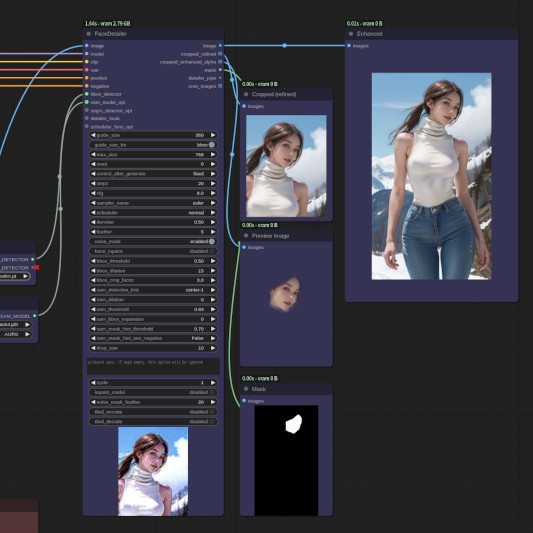Click inside the wildcard spec text box
The image size is (533, 533).
click(153, 366)
